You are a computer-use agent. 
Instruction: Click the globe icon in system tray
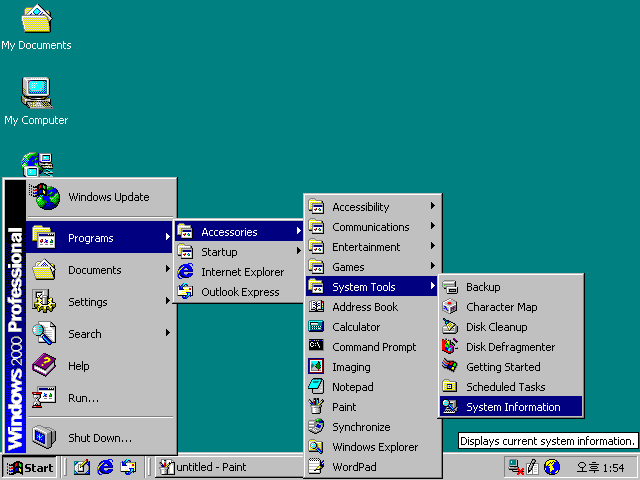552,467
